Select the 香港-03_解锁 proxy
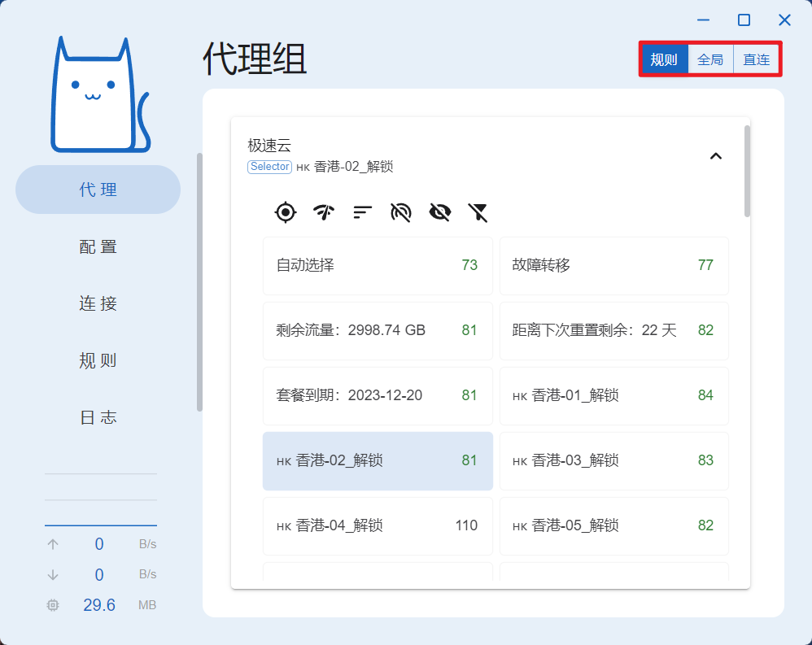The image size is (812, 645). click(x=614, y=460)
